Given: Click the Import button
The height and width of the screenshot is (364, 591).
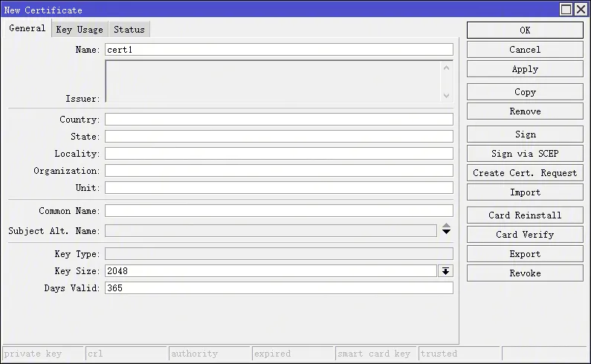Looking at the screenshot, I should tap(525, 192).
